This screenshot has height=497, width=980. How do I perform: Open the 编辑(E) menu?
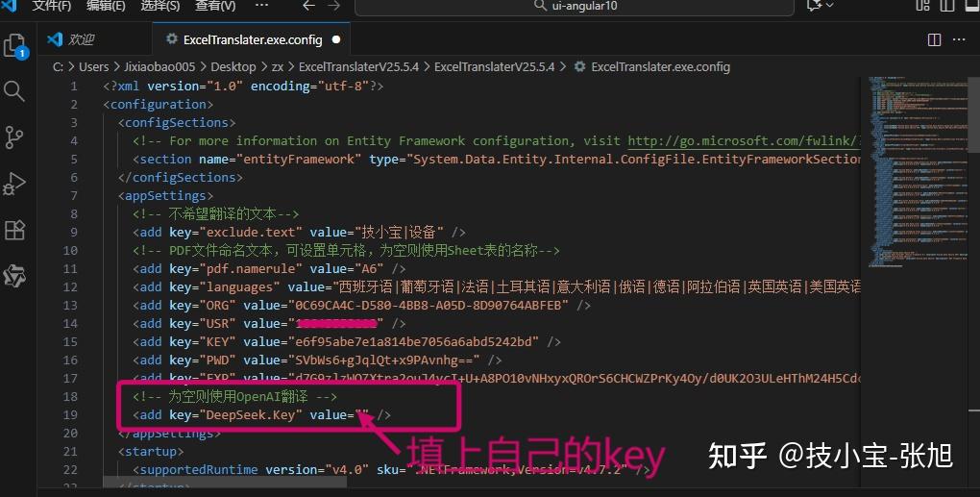(x=106, y=6)
